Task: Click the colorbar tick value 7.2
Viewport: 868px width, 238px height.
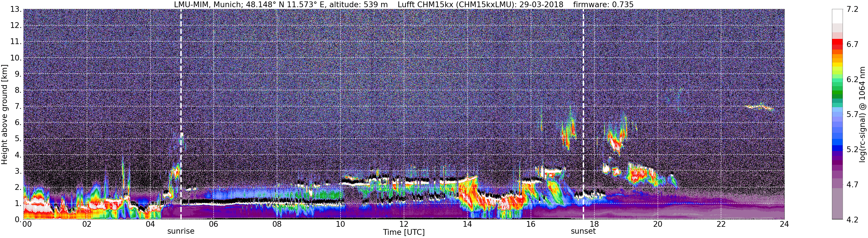Action: point(852,10)
